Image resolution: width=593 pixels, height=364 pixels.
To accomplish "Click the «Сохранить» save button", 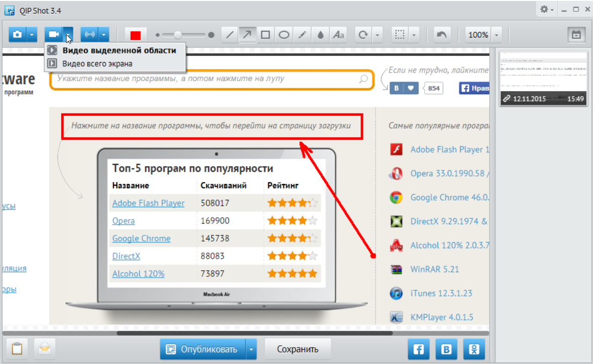I will click(298, 349).
